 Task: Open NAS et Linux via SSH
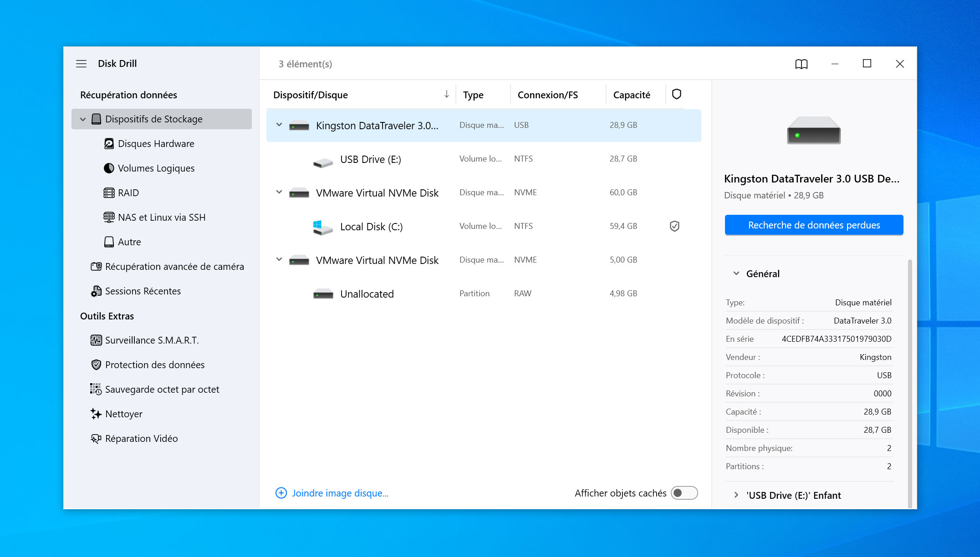pyautogui.click(x=162, y=218)
